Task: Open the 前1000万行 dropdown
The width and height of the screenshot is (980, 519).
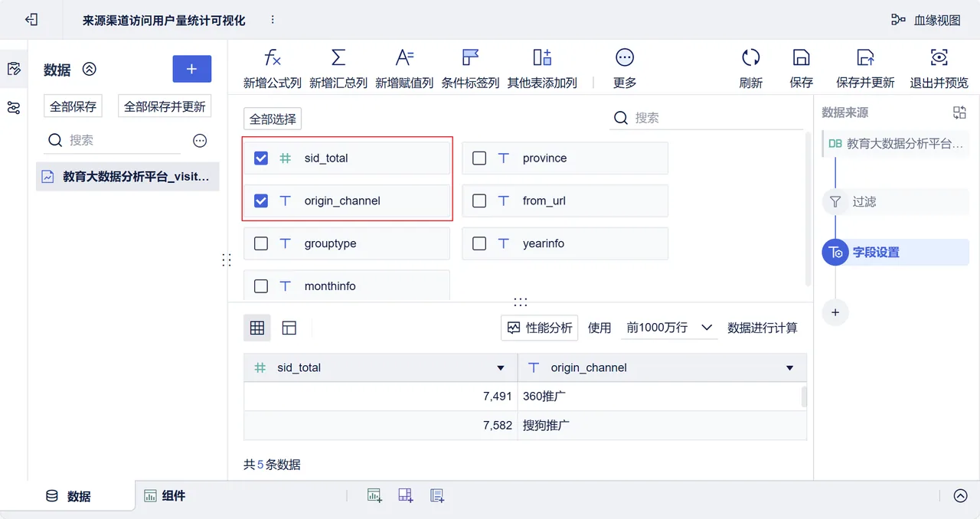Action: pos(669,328)
